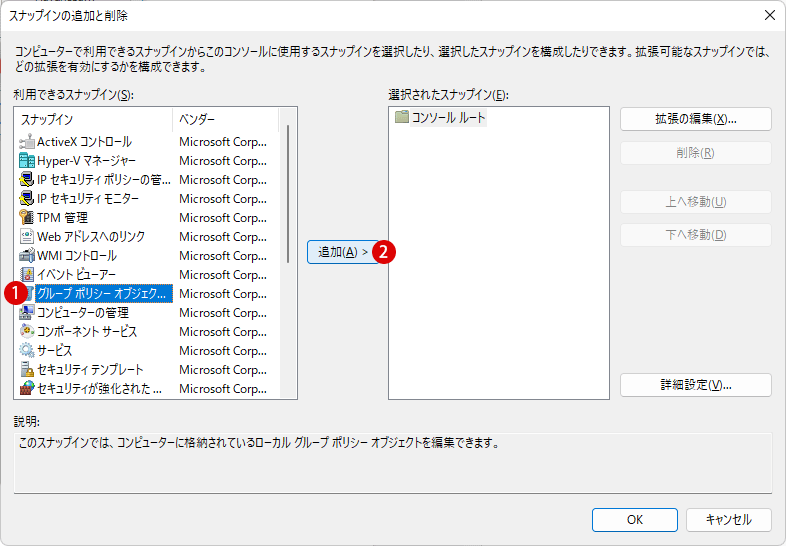The height and width of the screenshot is (546, 786).
Task: Select イベント ビューアー snap-in
Action: click(76, 275)
